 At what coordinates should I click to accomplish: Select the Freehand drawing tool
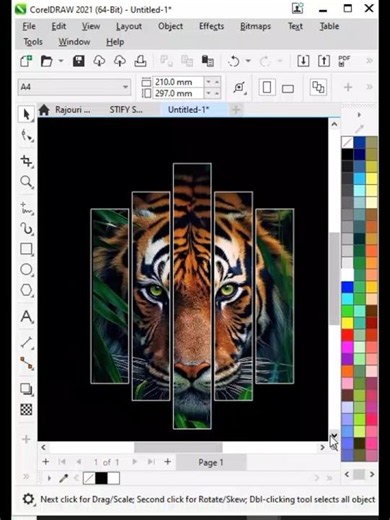tap(27, 208)
